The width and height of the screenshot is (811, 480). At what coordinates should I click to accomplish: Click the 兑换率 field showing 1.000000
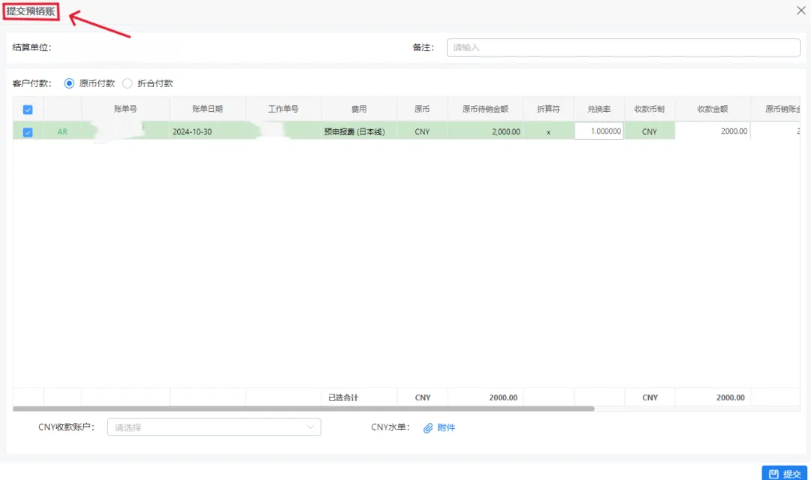click(599, 131)
